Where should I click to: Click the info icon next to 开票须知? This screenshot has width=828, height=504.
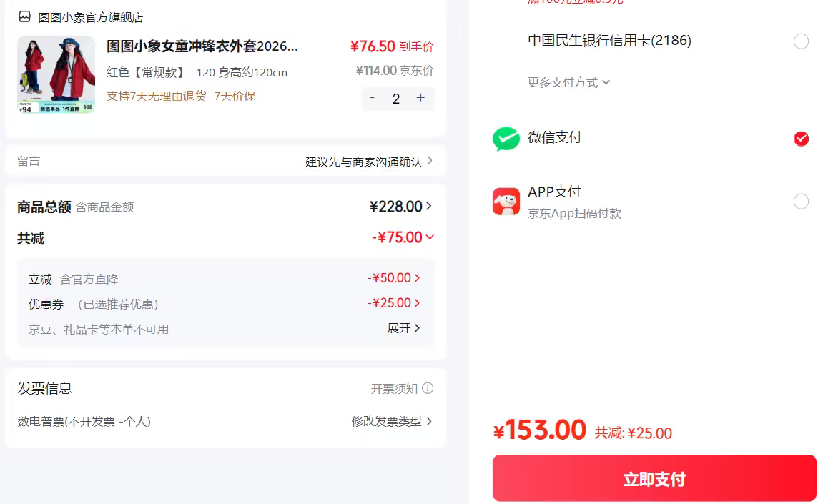tap(428, 388)
